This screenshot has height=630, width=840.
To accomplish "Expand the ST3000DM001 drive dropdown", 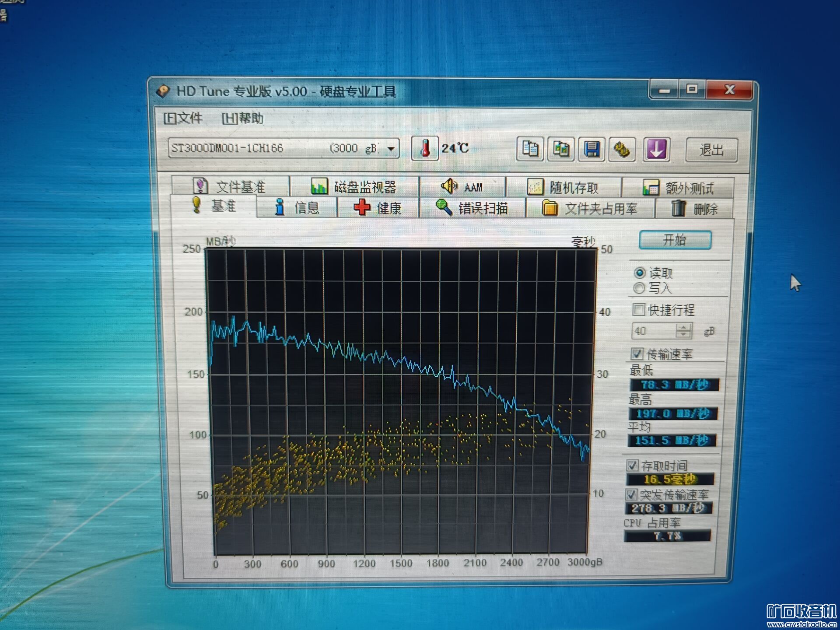I will tap(391, 149).
